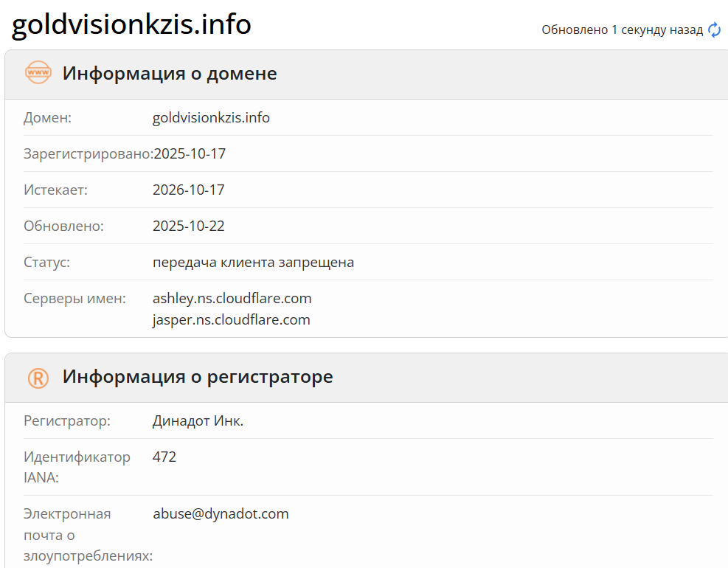Click the www stamp emblem near 'Информация о домене'
Viewport: 728px width, 568px height.
38,72
